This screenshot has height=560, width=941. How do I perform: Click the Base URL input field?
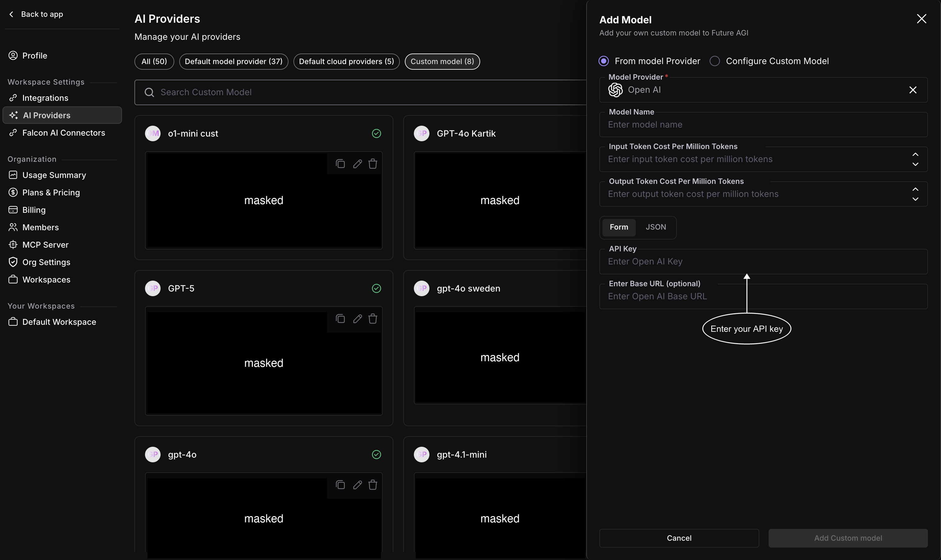[763, 296]
